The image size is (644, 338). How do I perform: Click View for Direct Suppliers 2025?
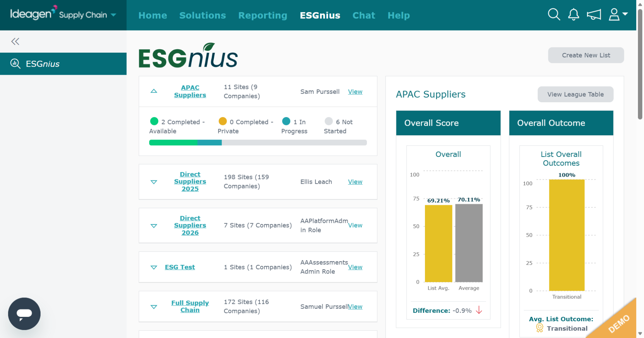[x=355, y=182]
